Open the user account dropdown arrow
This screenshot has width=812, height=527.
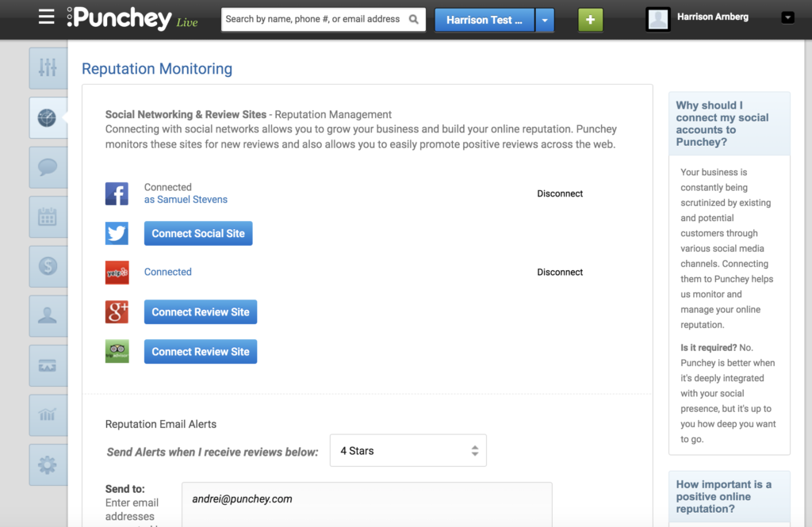787,17
